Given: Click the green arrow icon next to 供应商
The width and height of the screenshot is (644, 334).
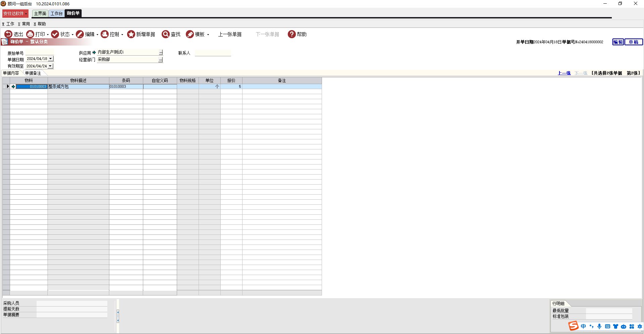Looking at the screenshot, I should (94, 52).
